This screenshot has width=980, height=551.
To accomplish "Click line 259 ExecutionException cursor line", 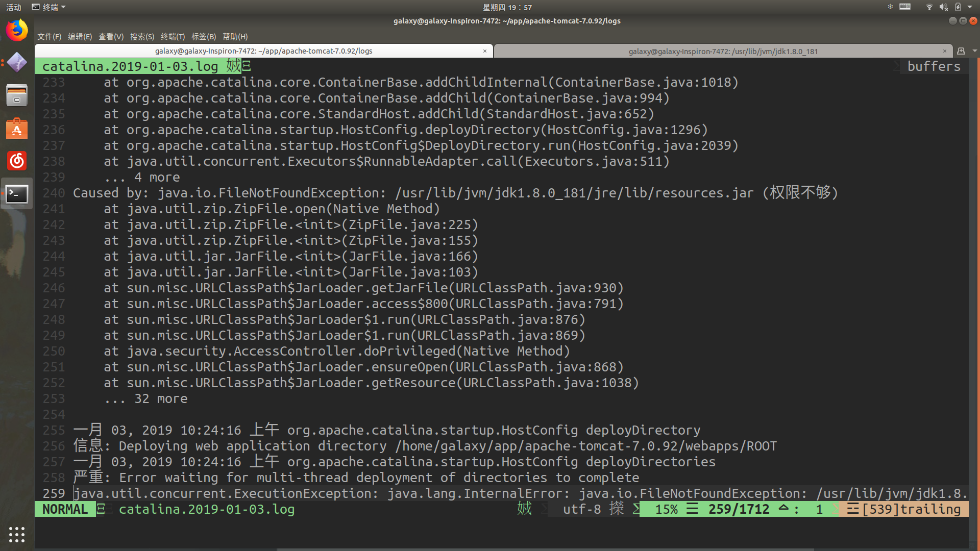I will click(x=520, y=493).
